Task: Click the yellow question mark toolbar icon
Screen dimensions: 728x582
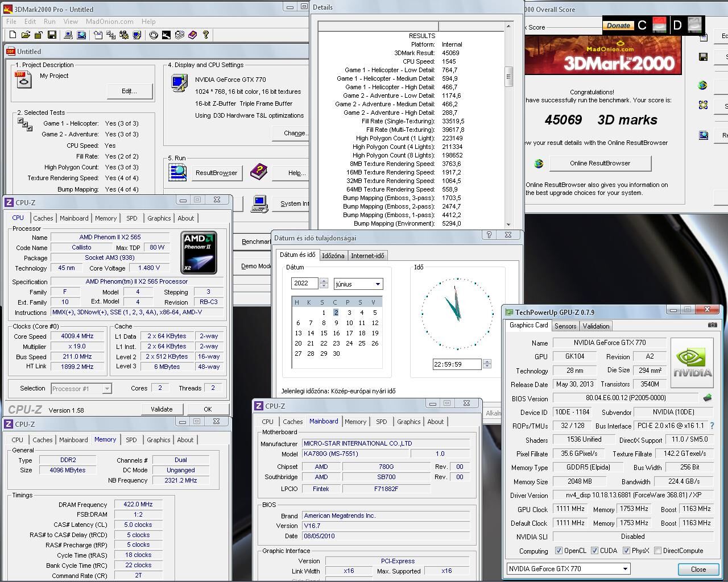Action: (x=206, y=35)
